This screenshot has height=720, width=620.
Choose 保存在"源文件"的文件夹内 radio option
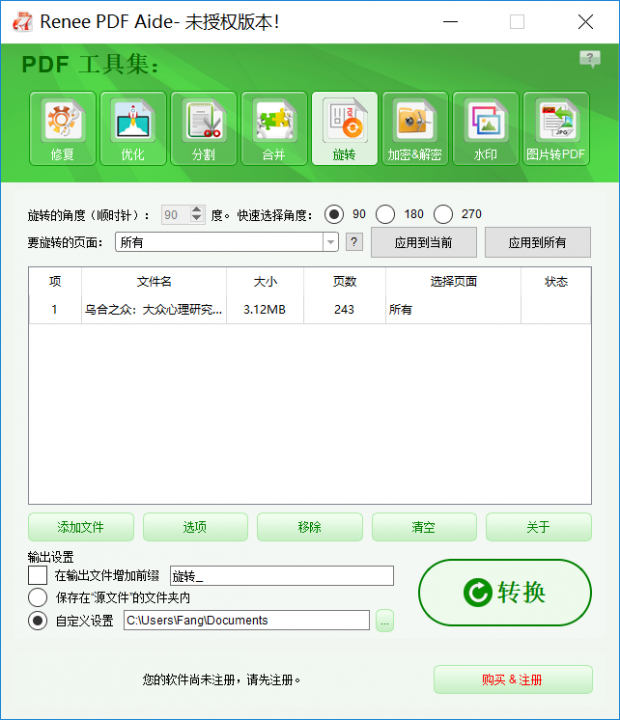click(38, 597)
